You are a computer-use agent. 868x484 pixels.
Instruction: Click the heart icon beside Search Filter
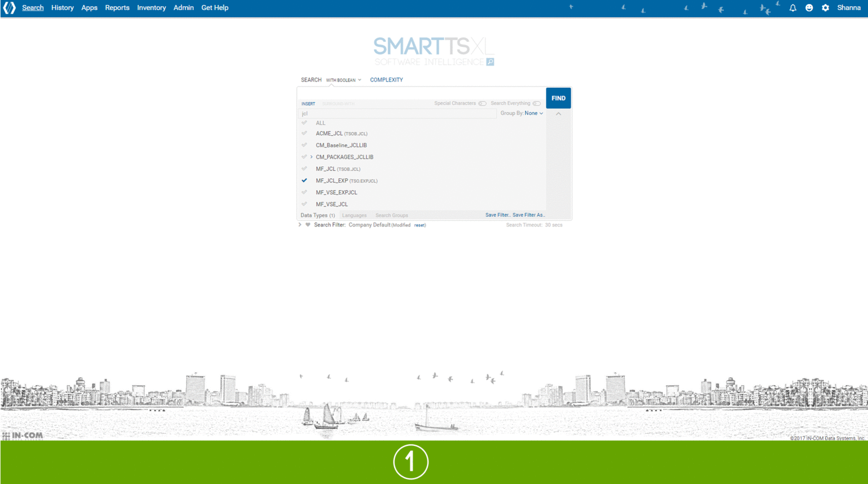pyautogui.click(x=308, y=225)
